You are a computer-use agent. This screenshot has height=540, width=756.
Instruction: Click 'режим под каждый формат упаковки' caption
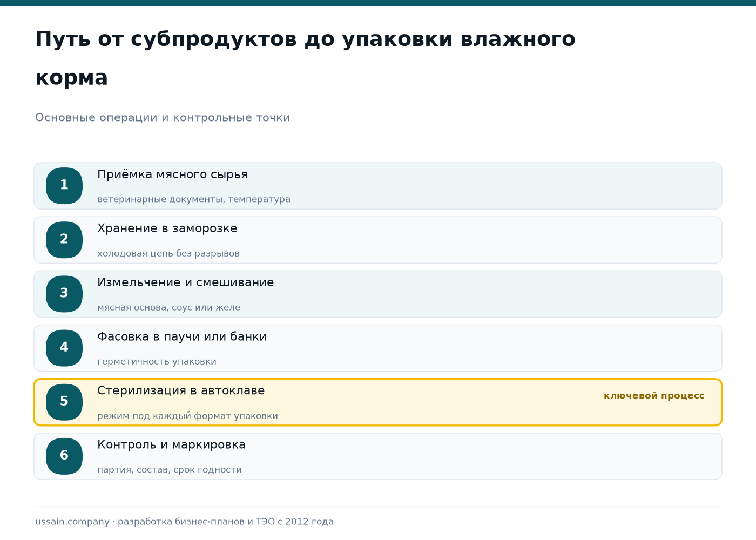point(187,416)
